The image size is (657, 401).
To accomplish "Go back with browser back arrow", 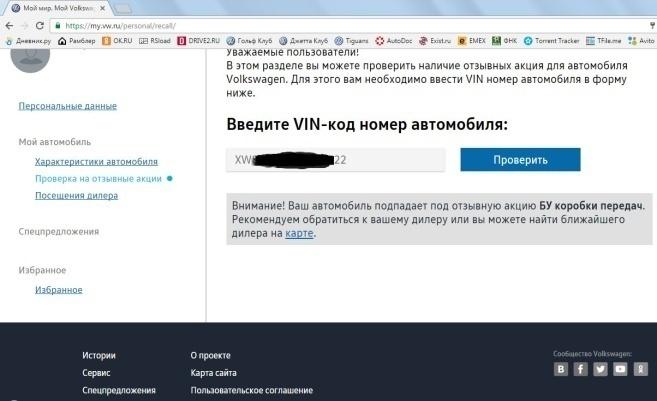I will coord(9,24).
